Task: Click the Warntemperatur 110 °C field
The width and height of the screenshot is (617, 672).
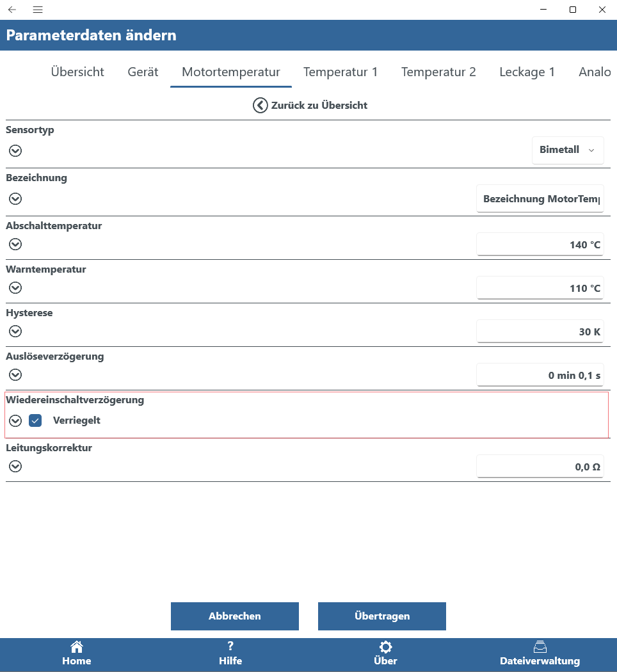Action: 540,288
